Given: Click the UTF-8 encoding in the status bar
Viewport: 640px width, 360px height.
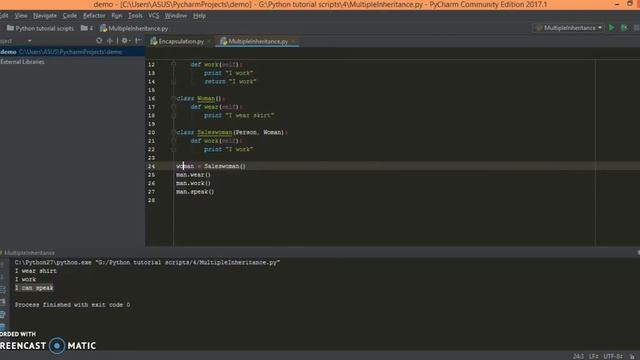Looking at the screenshot, I should point(613,356).
